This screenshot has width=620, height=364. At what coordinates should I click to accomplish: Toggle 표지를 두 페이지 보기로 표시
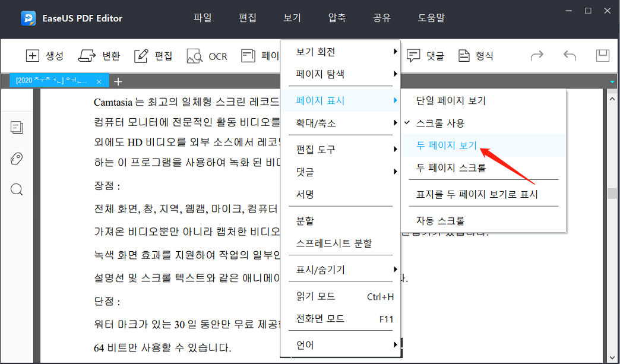(484, 194)
